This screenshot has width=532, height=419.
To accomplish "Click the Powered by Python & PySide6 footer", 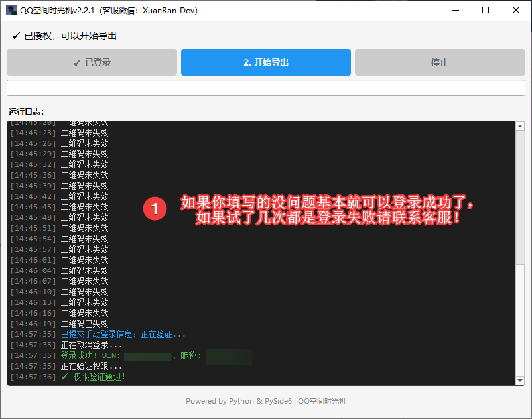I will [265, 400].
